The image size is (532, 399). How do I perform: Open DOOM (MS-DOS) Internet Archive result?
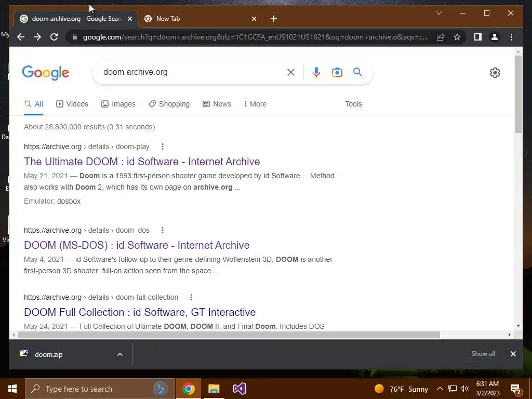coord(137,245)
